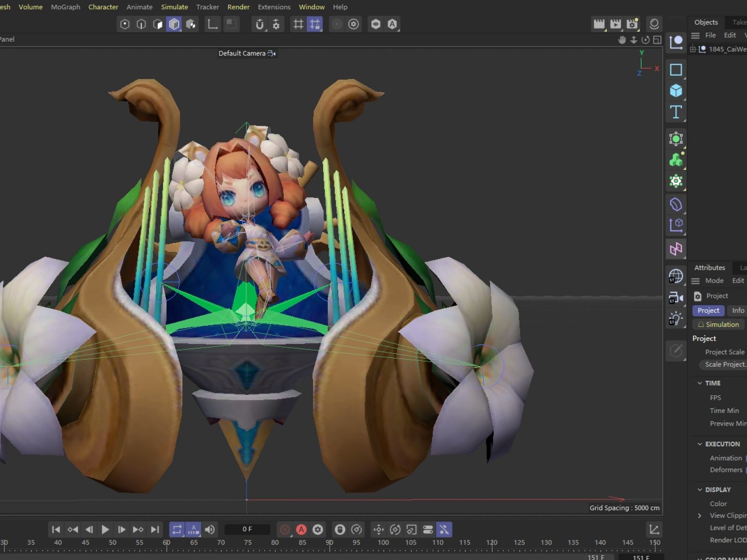Click the purple Bend deformer icon
Viewport: 747px width, 560px height.
click(676, 204)
